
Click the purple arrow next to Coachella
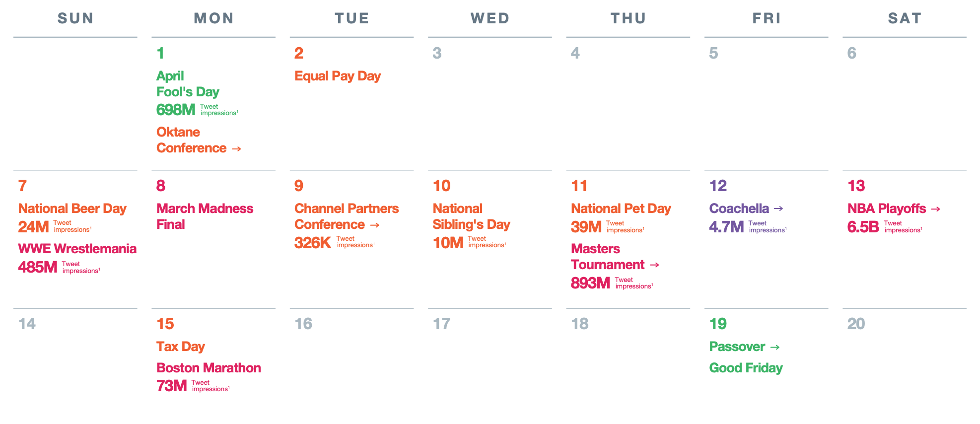(778, 209)
